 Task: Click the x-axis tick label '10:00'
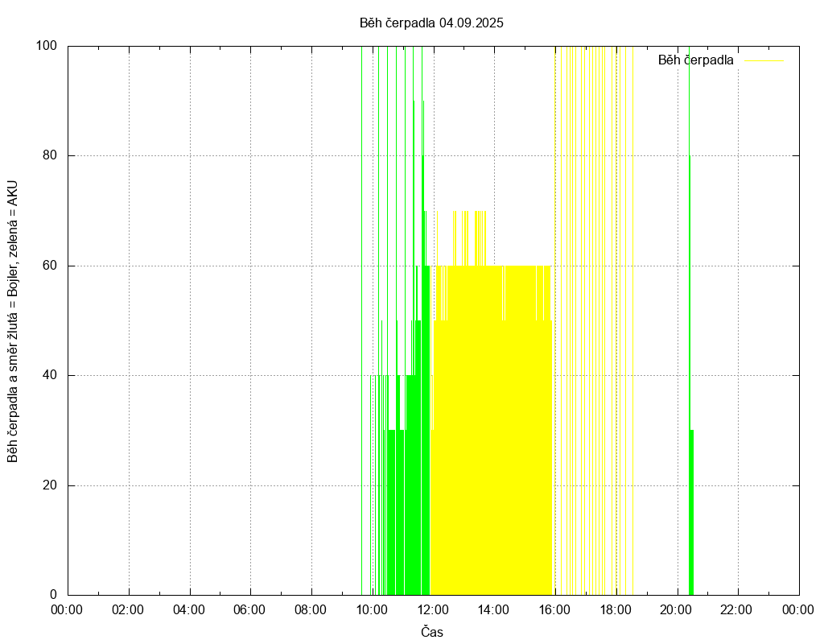coord(372,610)
